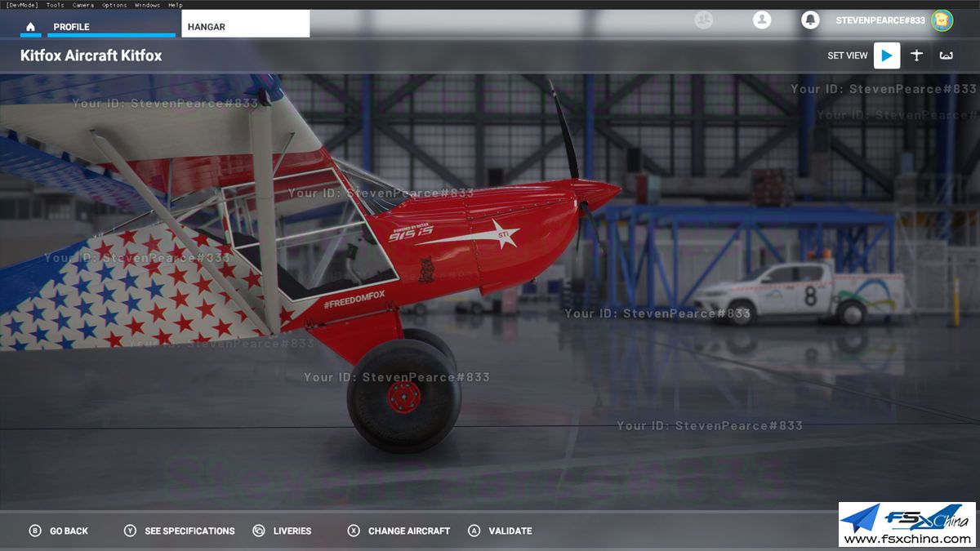980x551 pixels.
Task: Open the DevMode menu
Action: (x=22, y=5)
